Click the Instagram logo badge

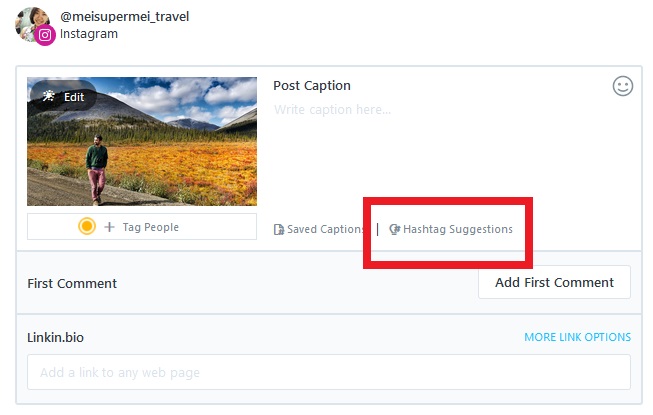[x=45, y=35]
